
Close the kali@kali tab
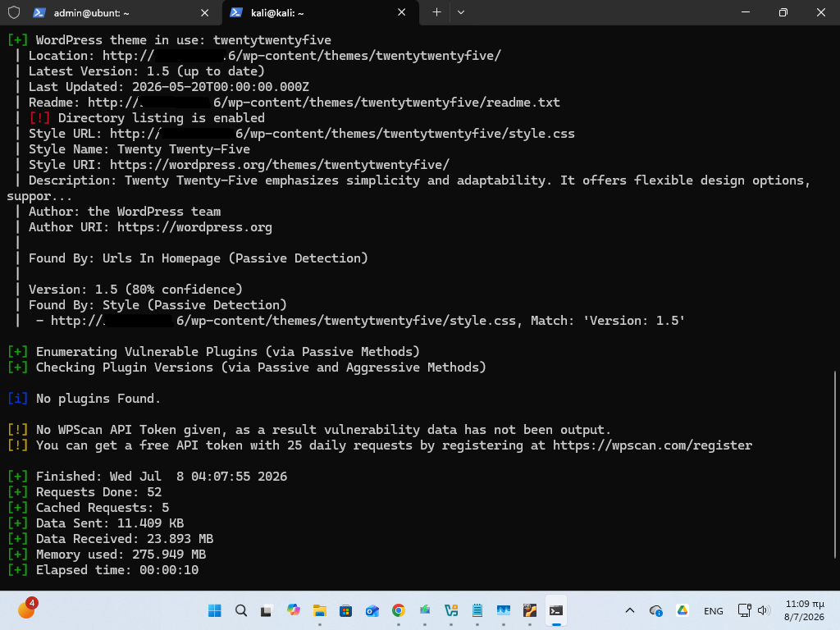[x=401, y=12]
